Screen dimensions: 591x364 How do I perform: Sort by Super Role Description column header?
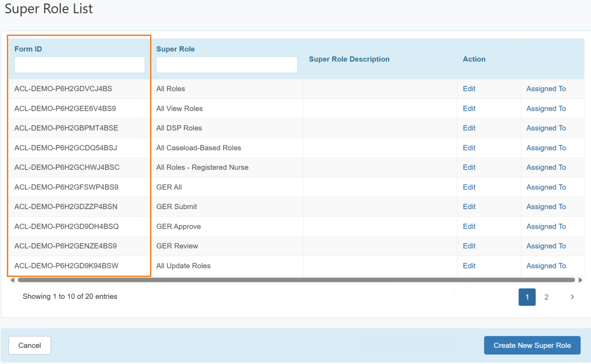(349, 59)
